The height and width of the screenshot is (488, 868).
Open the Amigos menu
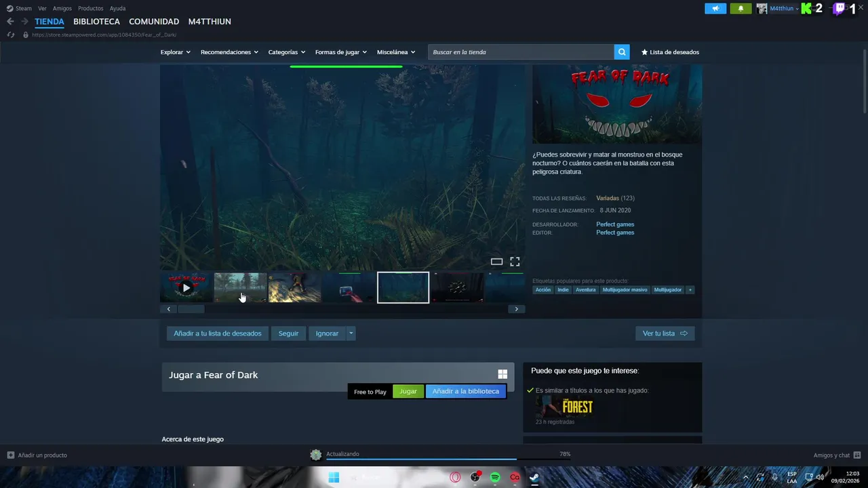[x=62, y=8]
